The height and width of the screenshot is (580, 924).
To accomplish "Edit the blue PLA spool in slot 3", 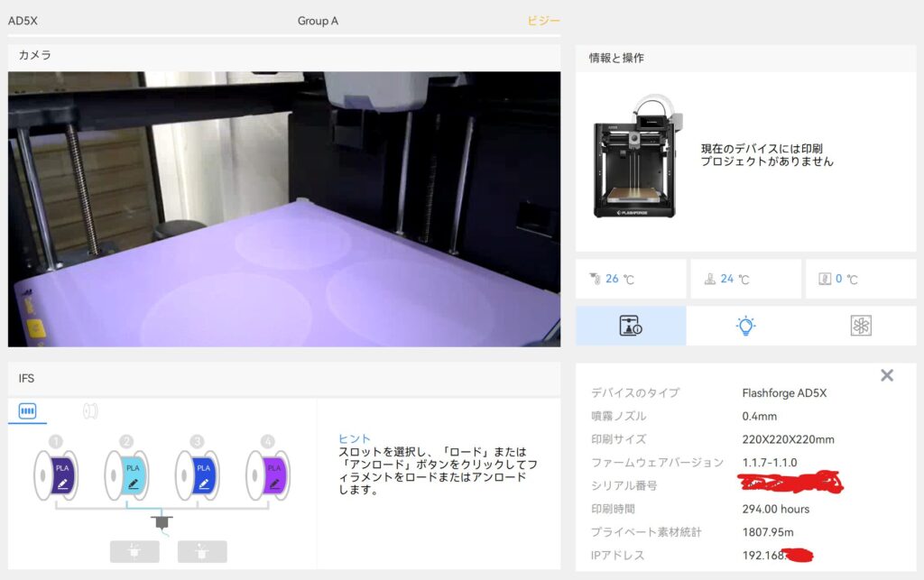I will (x=204, y=483).
